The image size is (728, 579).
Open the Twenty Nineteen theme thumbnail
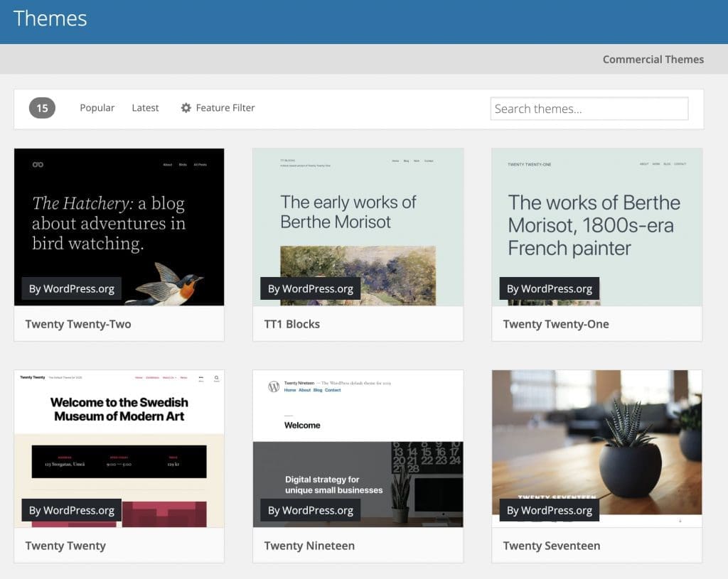coord(358,448)
